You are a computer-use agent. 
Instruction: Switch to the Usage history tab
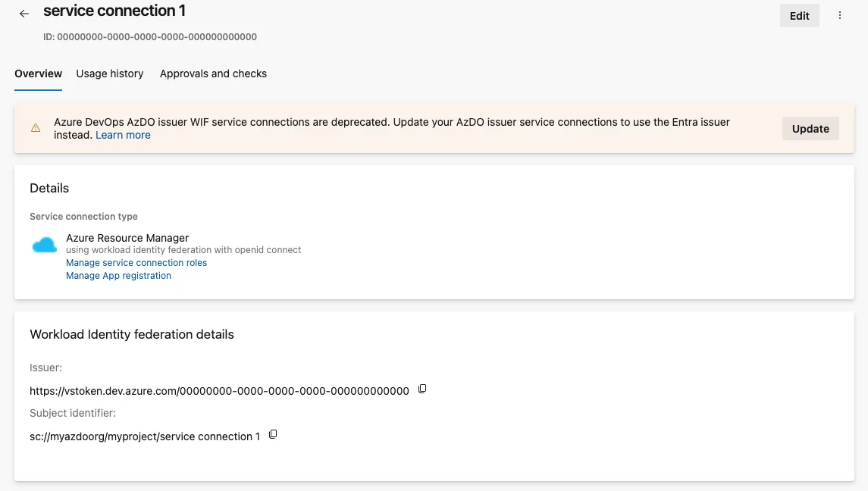click(110, 73)
